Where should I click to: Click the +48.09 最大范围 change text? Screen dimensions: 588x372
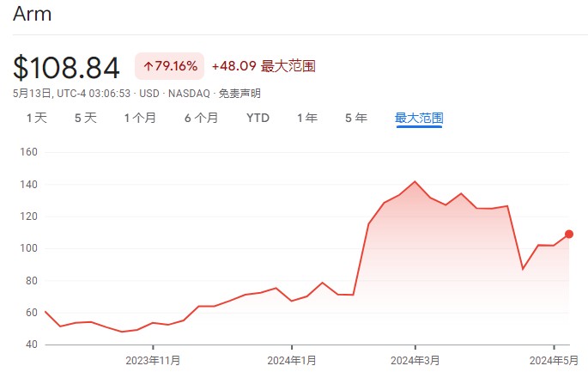pos(264,66)
